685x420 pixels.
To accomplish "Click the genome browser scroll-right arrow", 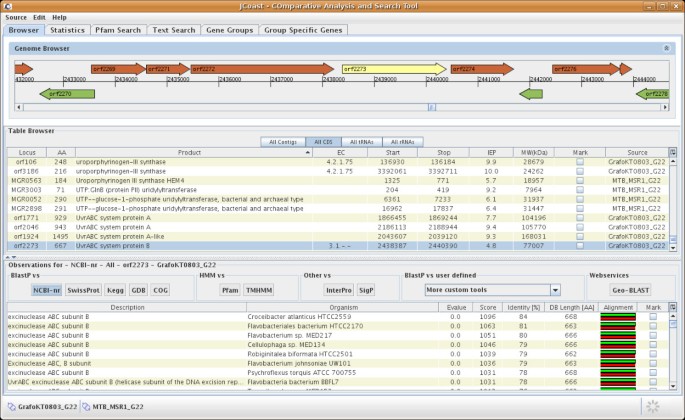I will [665, 107].
